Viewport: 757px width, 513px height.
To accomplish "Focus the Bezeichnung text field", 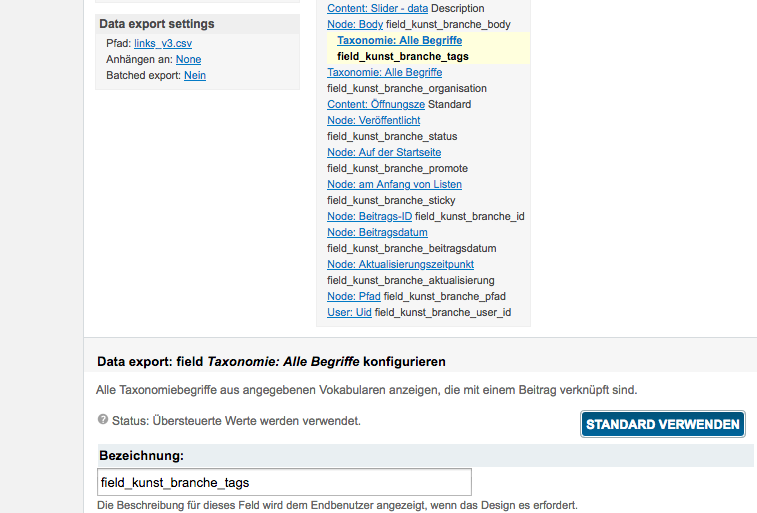I will pyautogui.click(x=285, y=482).
